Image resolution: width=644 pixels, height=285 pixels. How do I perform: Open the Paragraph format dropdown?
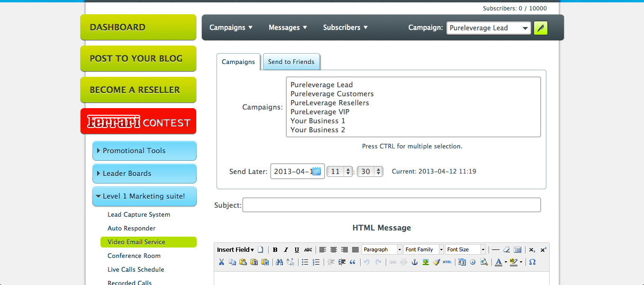click(x=382, y=249)
